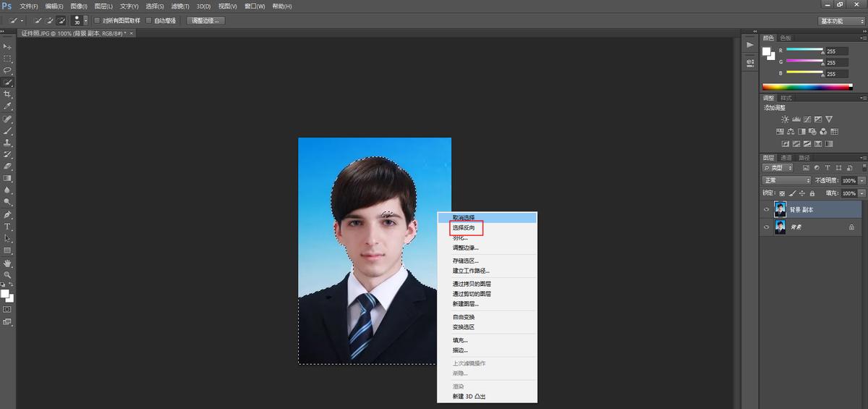Select the Crop tool
Screen dimensions: 868x409
[8, 94]
